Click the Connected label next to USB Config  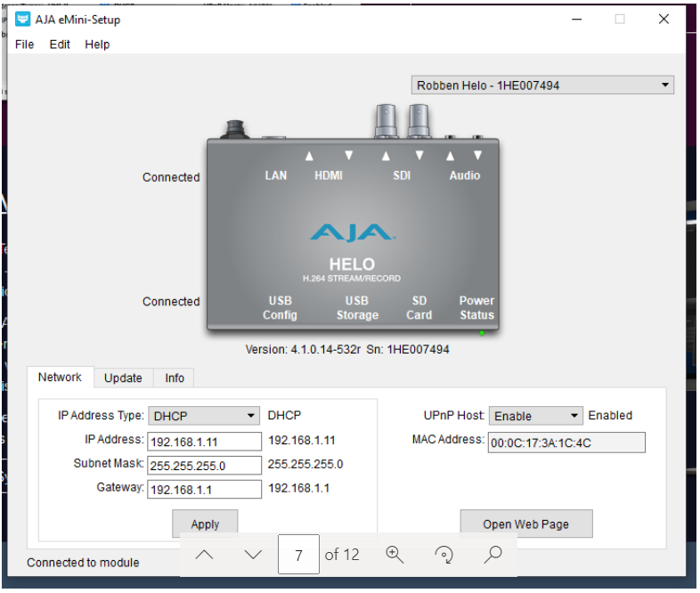(x=171, y=302)
